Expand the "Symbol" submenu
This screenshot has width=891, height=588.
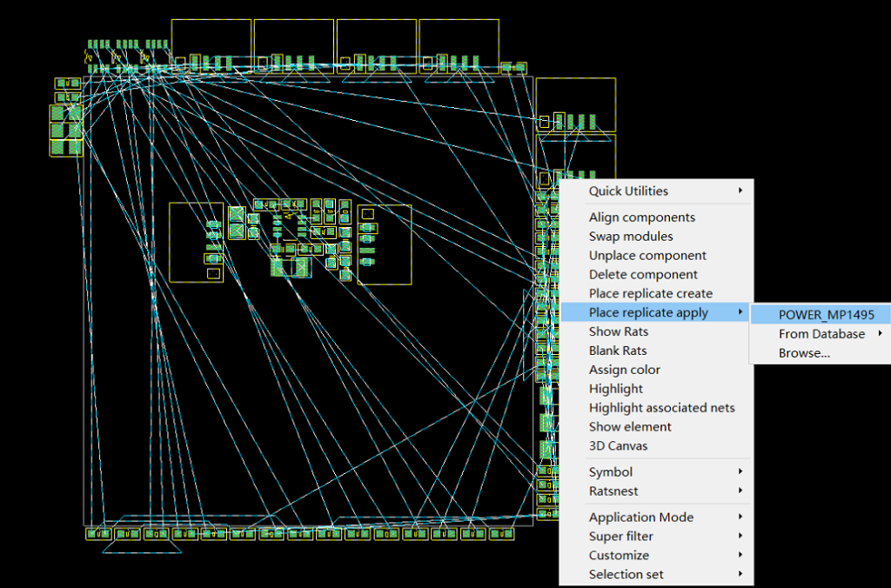(610, 471)
